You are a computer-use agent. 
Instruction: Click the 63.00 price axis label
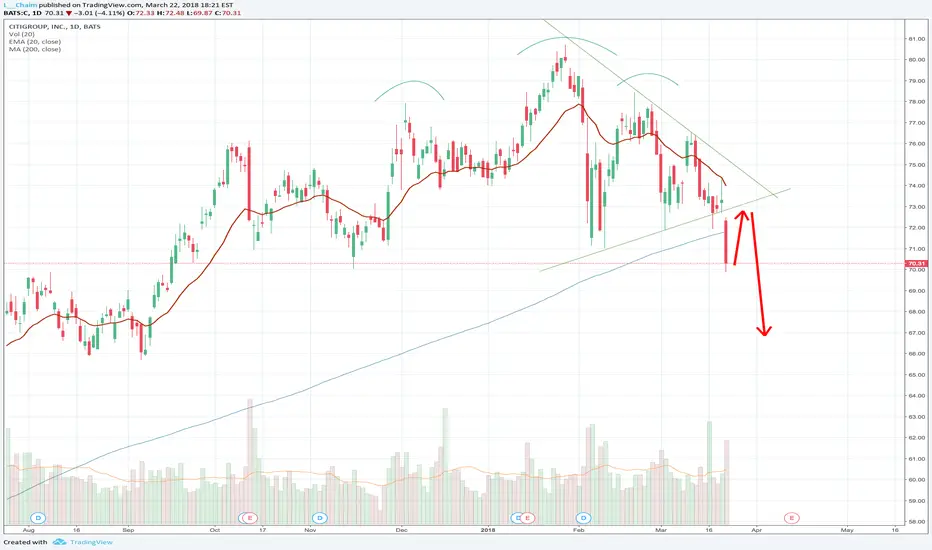[x=916, y=417]
